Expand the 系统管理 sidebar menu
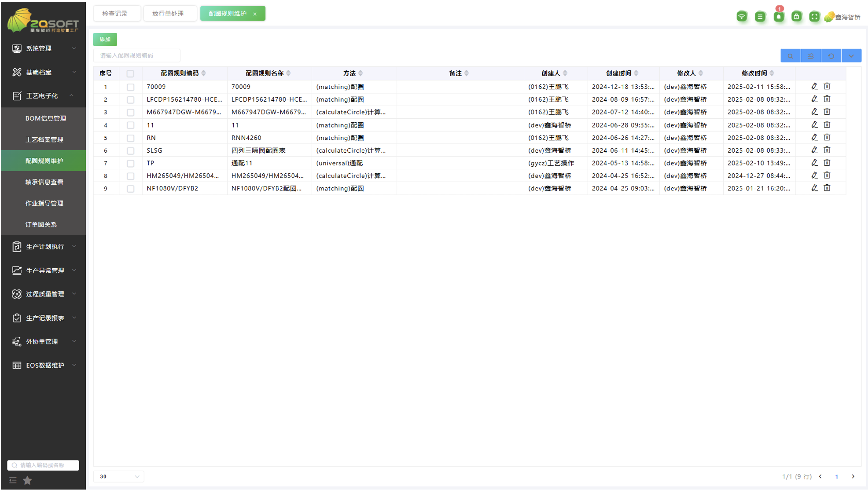Screen dimensions: 868x490 coord(43,48)
